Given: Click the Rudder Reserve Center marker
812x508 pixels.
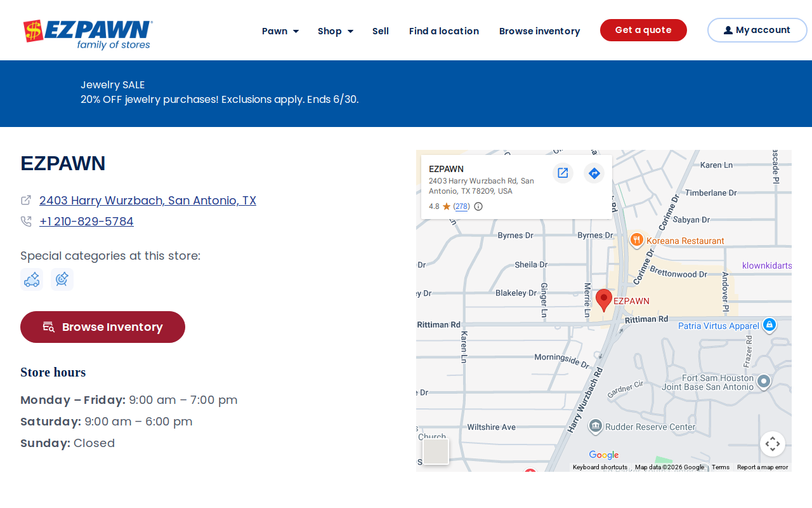Looking at the screenshot, I should click(596, 426).
